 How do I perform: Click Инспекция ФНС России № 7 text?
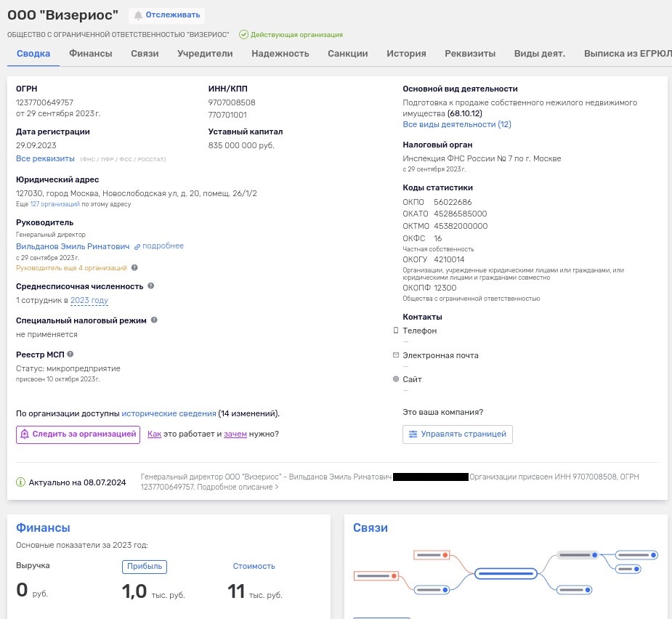482,158
